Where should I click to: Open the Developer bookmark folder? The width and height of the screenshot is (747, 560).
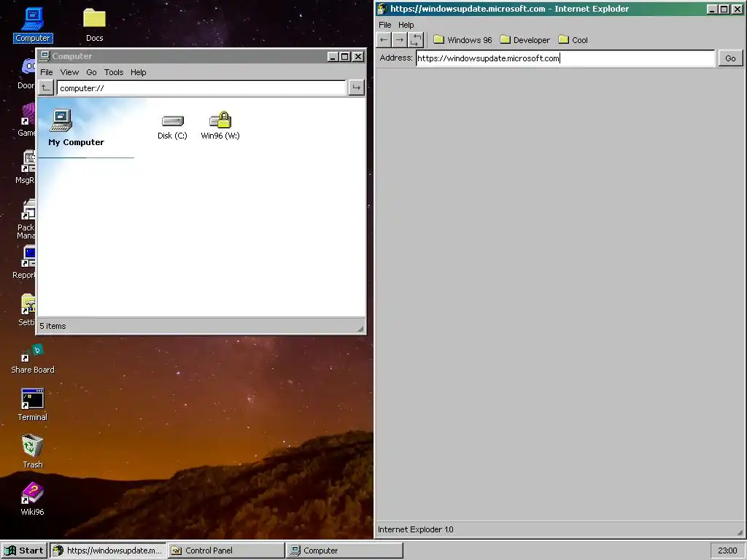tap(525, 40)
